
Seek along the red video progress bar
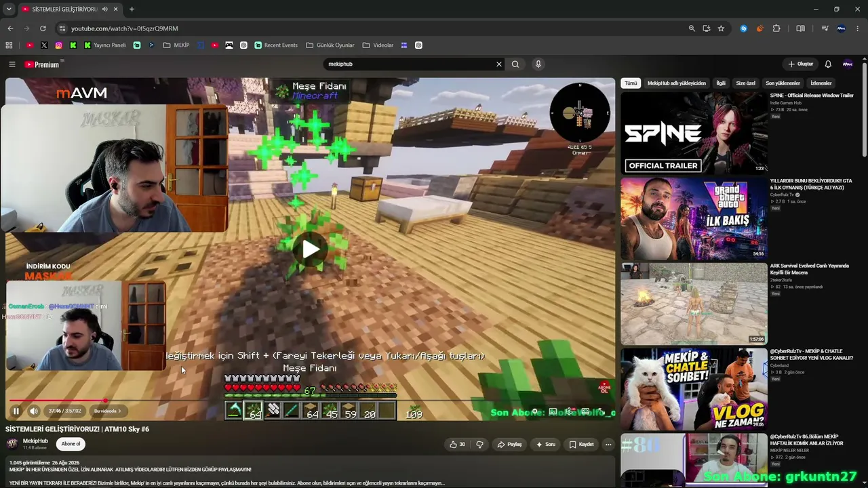click(310, 401)
